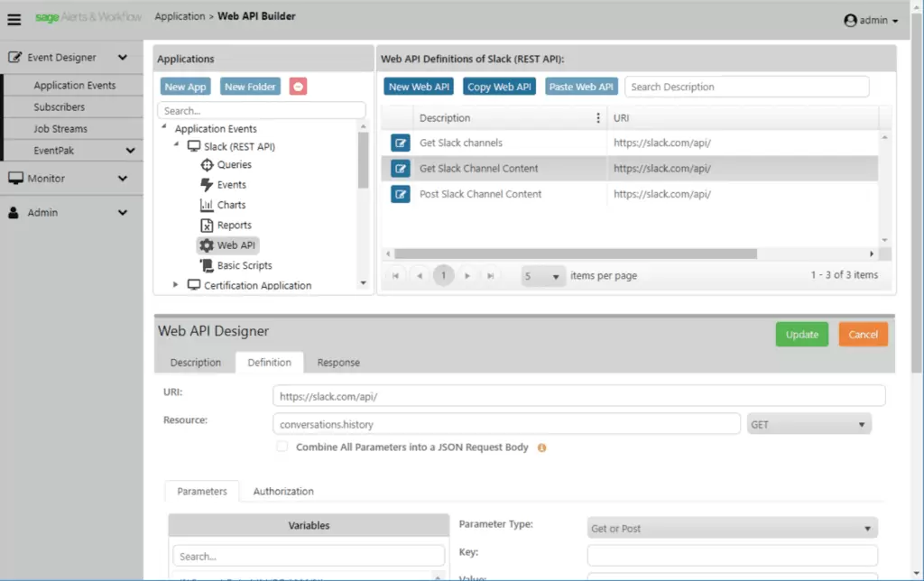Screen dimensions: 924x581
Task: Open the Authorization tab
Action: pos(282,491)
